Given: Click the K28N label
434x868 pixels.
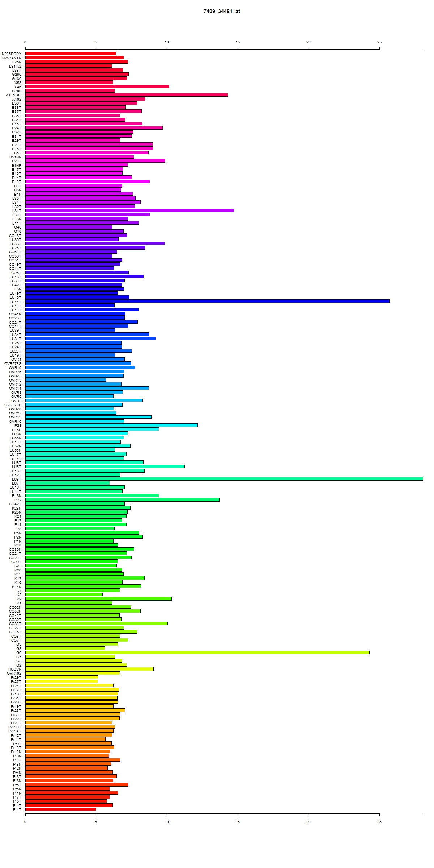Looking at the screenshot, I should [x=17, y=508].
